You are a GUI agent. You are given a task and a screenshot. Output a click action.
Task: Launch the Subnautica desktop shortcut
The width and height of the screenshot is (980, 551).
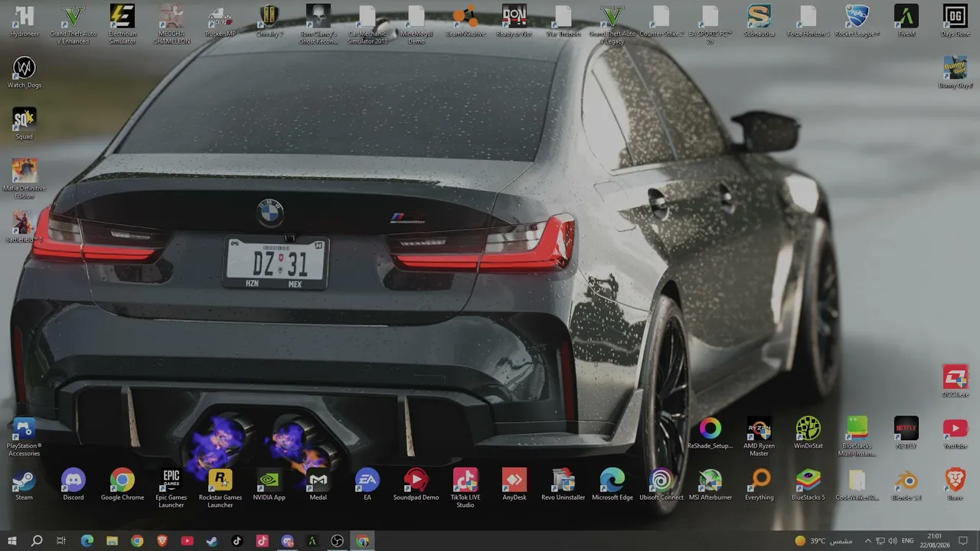(x=759, y=21)
